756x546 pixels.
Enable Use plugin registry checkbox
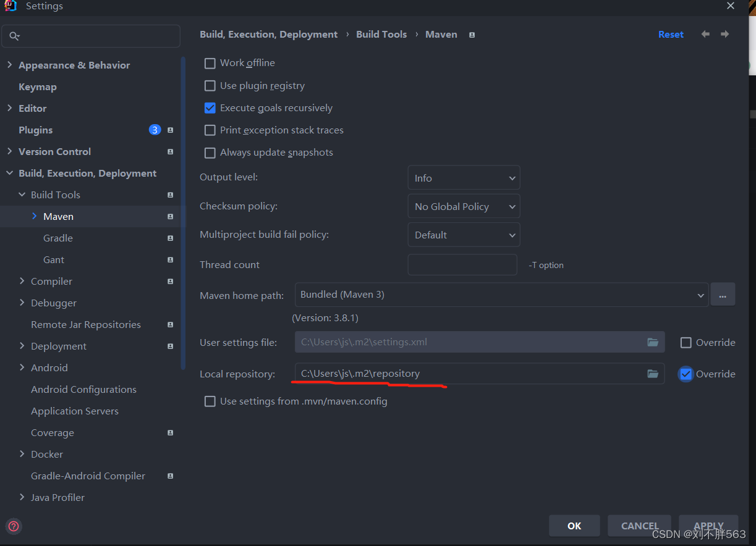(210, 86)
